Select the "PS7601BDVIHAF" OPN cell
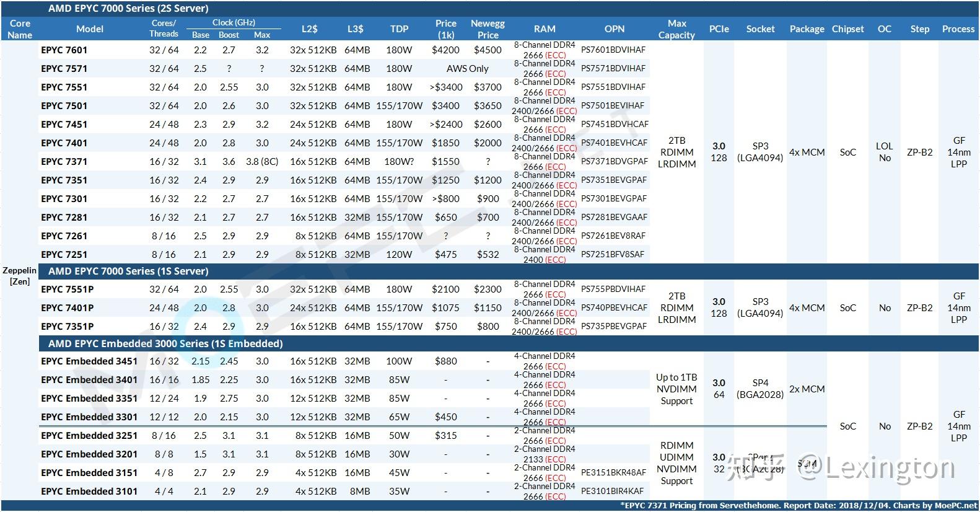The image size is (980, 512). coord(613,50)
